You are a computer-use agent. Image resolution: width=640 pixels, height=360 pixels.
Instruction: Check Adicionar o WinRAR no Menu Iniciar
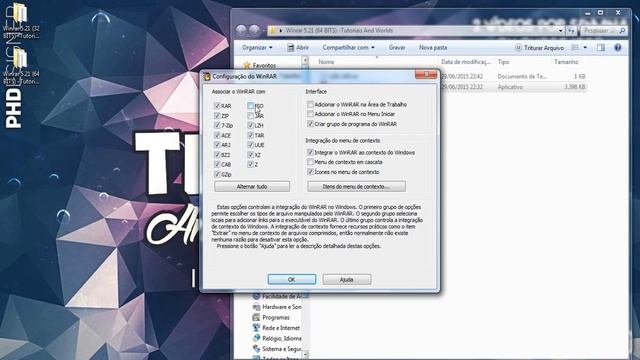pos(310,114)
